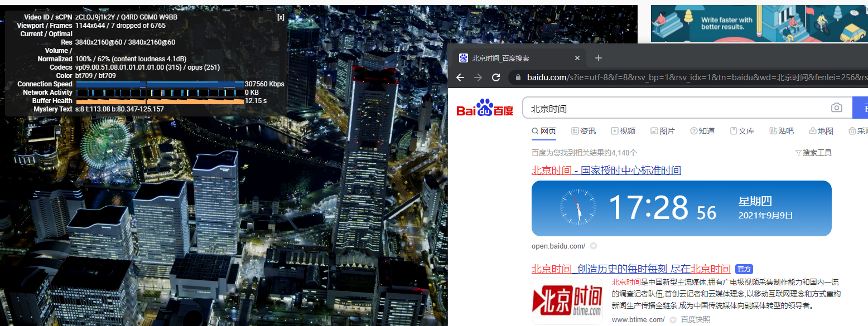Open the 百度快照 cached page link
Screen dimensions: 868x326
click(695, 320)
